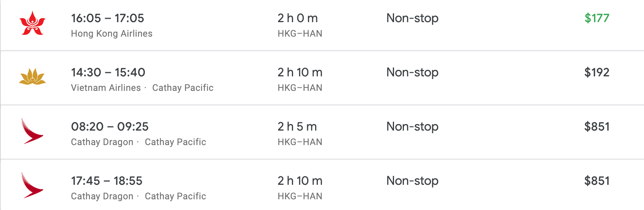
Task: Click the Hong Kong Airlines carrier name
Action: click(x=112, y=34)
